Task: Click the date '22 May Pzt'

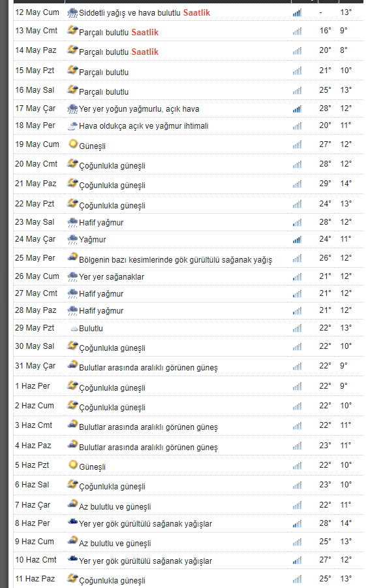Action: point(35,204)
